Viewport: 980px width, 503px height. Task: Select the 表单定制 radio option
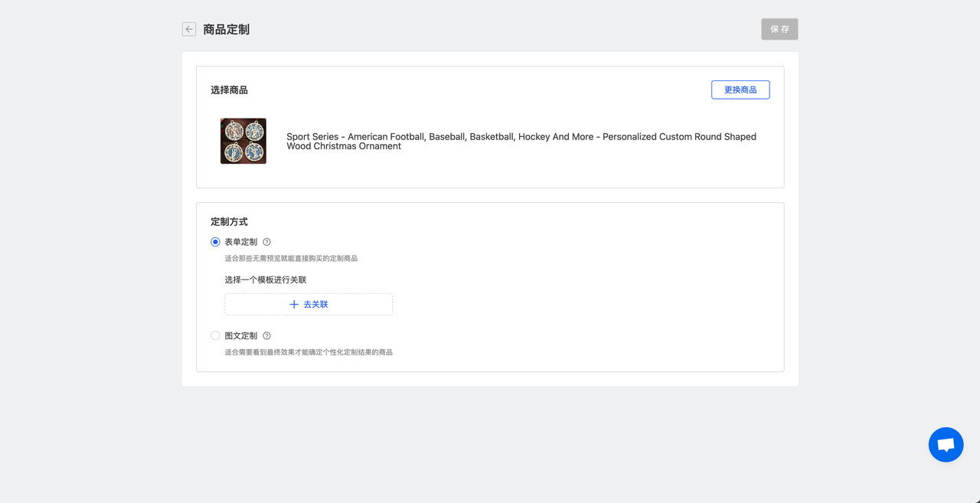[215, 242]
